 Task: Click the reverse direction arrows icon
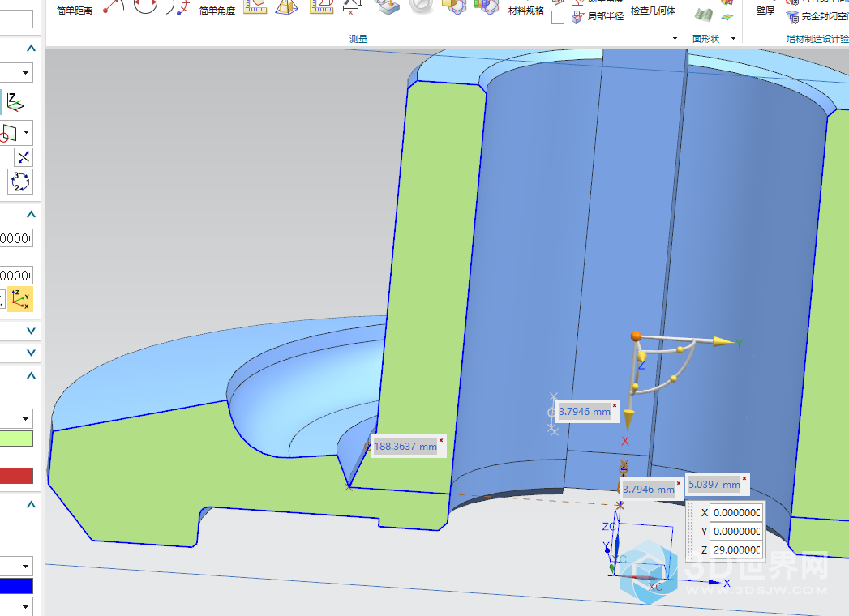24,157
